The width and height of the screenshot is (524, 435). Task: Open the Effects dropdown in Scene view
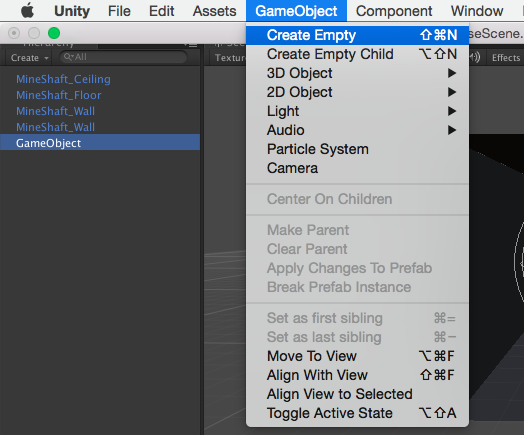click(x=506, y=57)
